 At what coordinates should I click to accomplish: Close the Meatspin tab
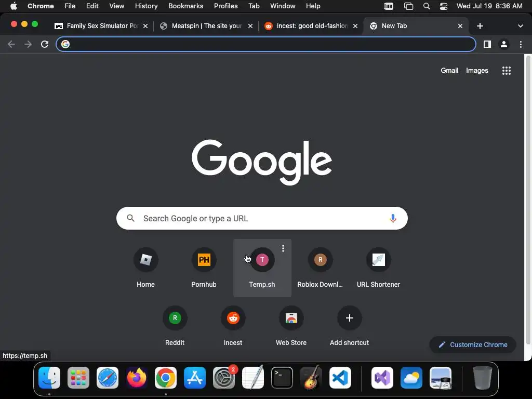250,26
